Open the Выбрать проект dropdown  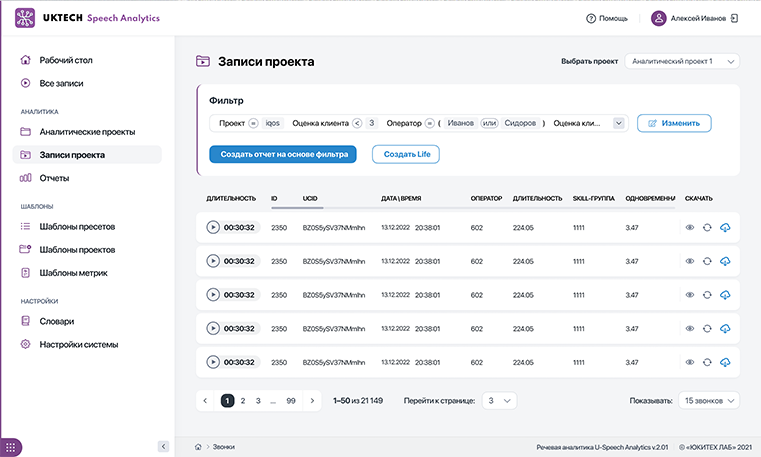pyautogui.click(x=682, y=61)
